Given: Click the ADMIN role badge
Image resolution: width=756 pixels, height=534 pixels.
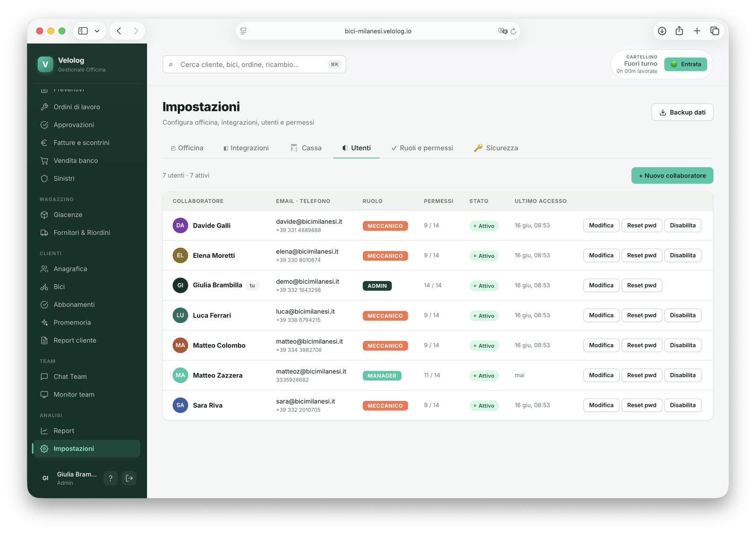Looking at the screenshot, I should pyautogui.click(x=377, y=286).
